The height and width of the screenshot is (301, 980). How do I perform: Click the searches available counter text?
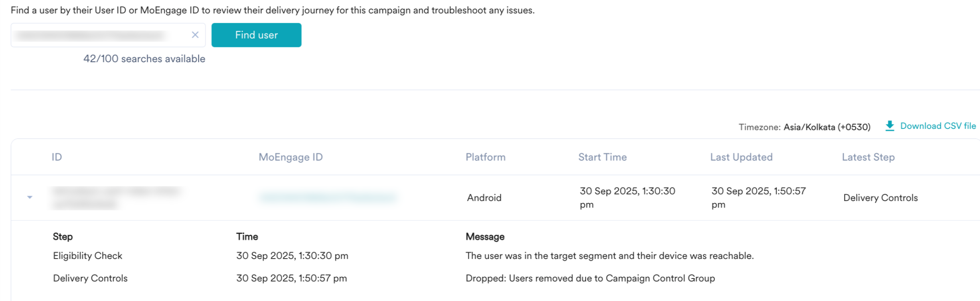[x=144, y=59]
